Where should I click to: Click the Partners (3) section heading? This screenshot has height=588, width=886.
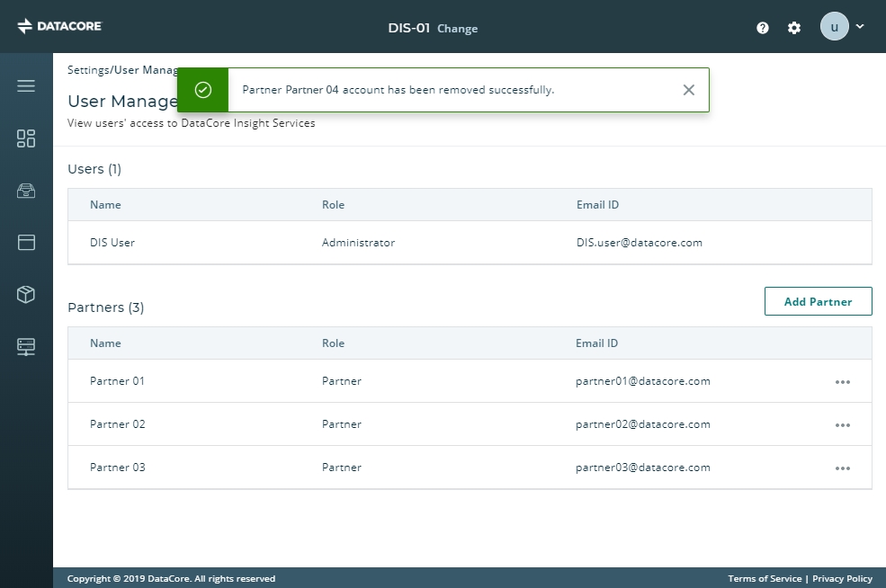tap(105, 307)
